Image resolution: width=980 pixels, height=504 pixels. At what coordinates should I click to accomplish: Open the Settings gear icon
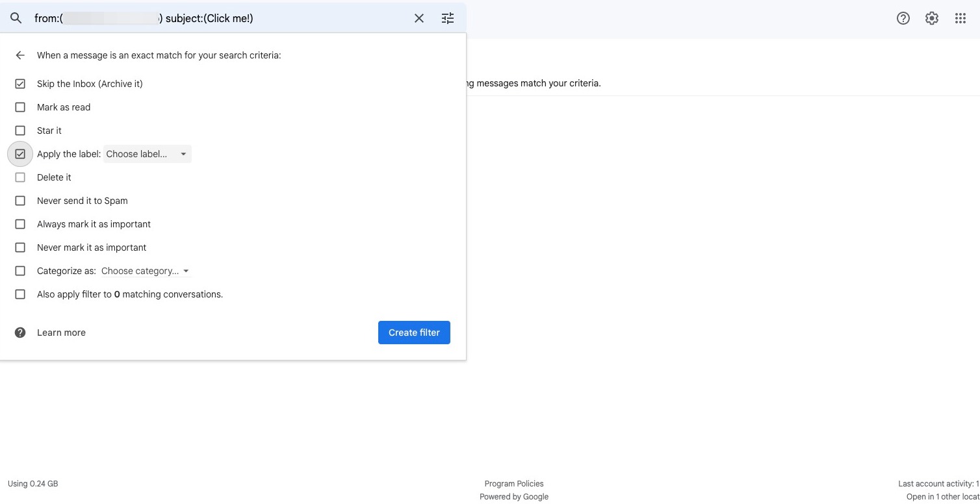point(931,18)
